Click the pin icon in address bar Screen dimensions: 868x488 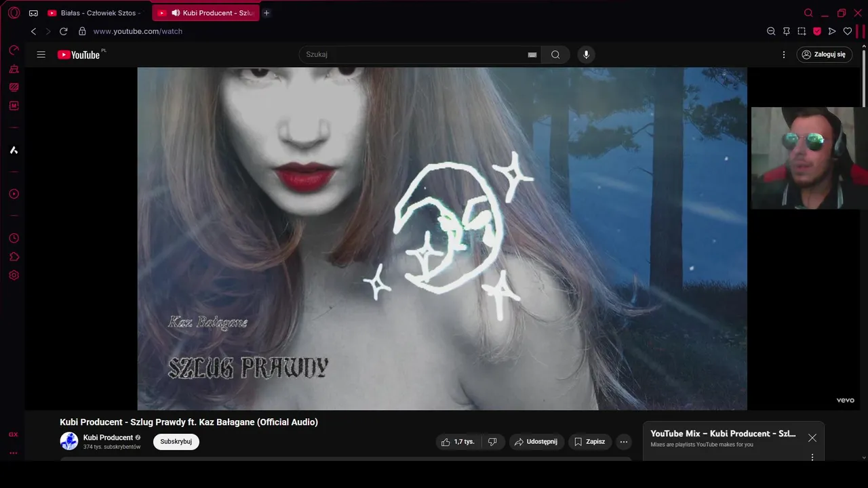[x=787, y=31]
